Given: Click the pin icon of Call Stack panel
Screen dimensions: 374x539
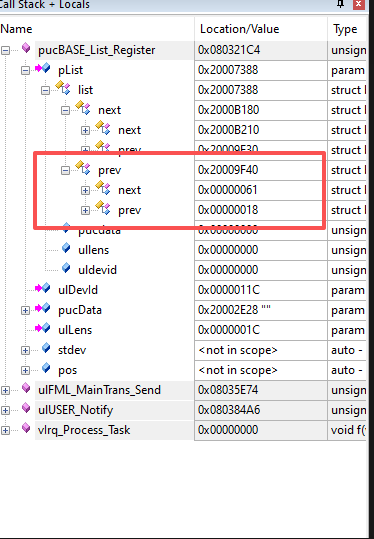Looking at the screenshot, I should pos(340,4).
